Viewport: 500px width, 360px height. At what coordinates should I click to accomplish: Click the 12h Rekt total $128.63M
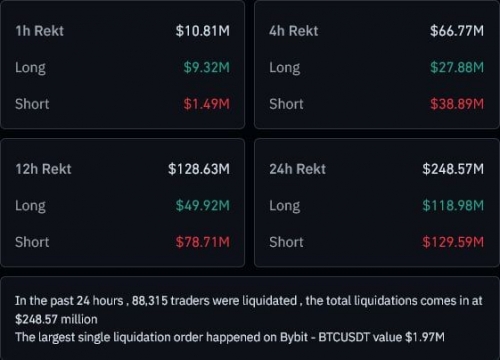199,169
